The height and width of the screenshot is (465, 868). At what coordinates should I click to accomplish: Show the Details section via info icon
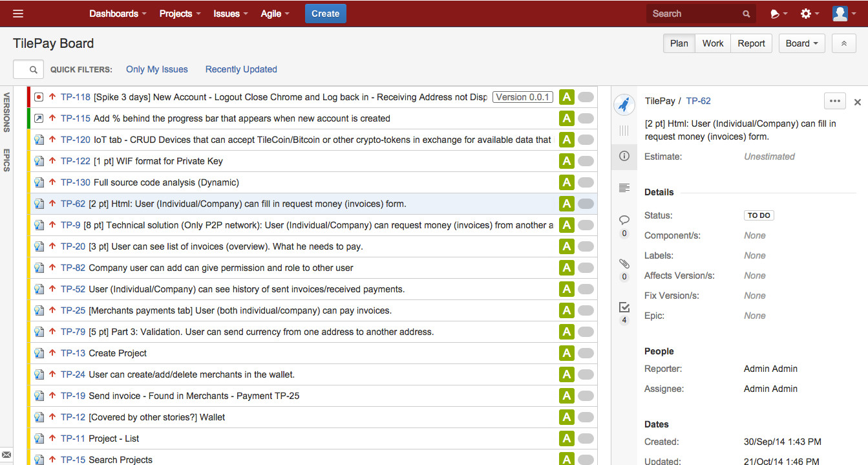(624, 157)
